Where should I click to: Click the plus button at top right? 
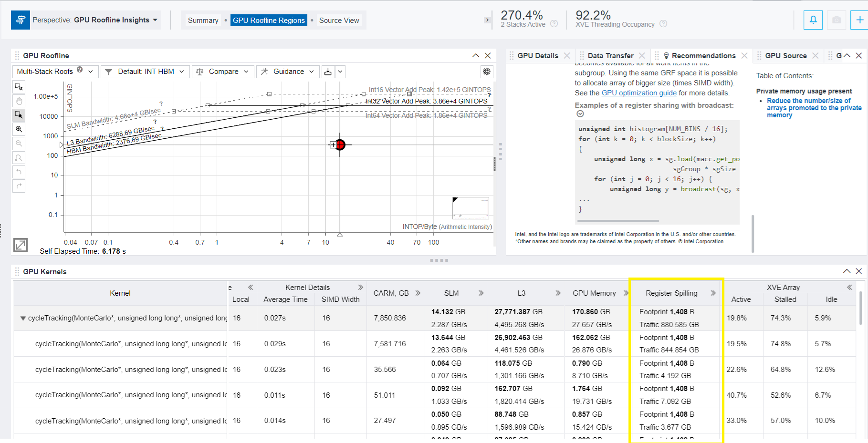point(859,20)
